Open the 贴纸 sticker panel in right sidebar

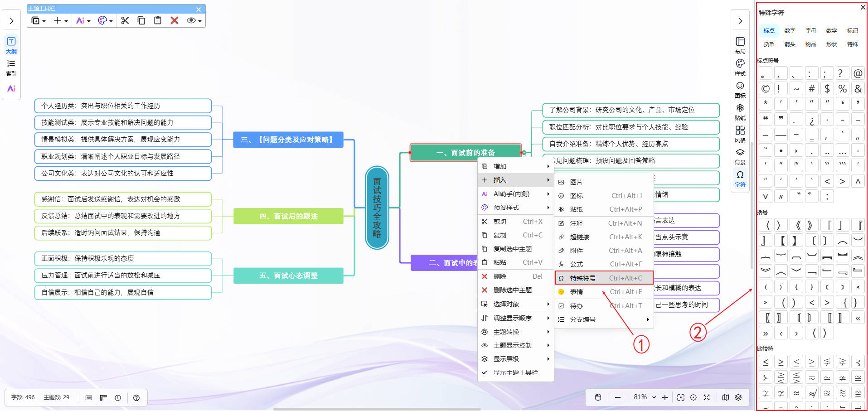pos(740,111)
